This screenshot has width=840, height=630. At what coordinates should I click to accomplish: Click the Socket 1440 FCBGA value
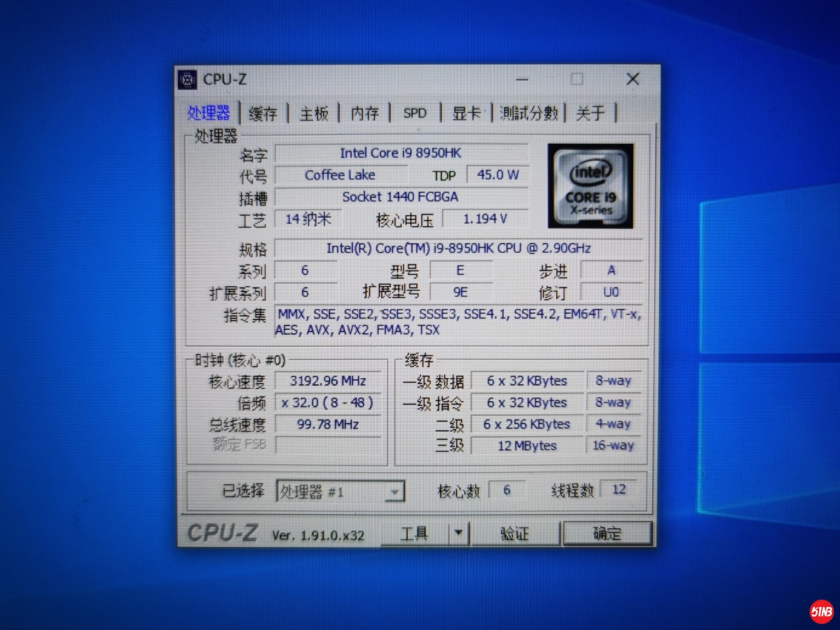(x=401, y=197)
